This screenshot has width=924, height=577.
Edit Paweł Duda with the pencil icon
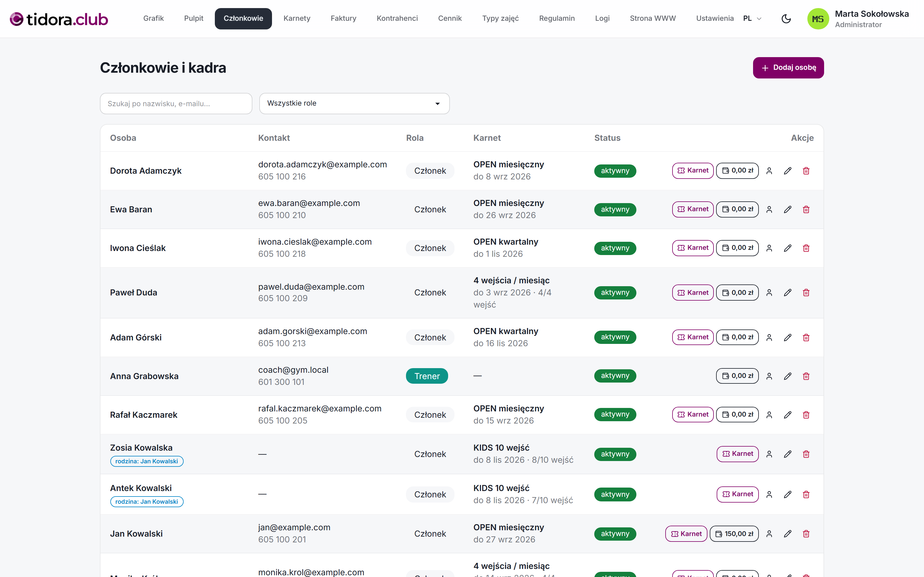coord(788,292)
